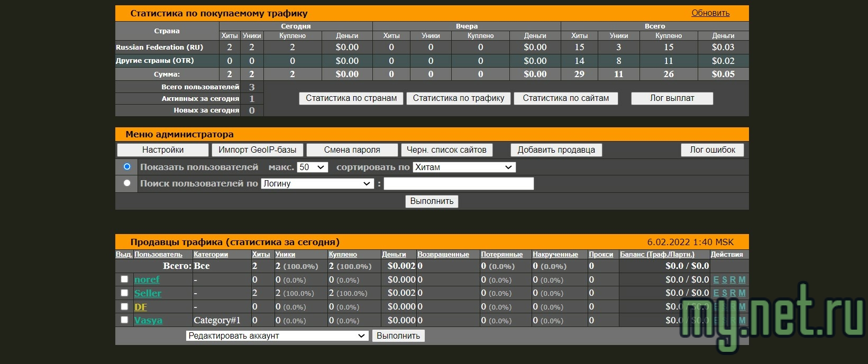Tick the checkbox next to user noref
The width and height of the screenshot is (868, 364).
[124, 279]
